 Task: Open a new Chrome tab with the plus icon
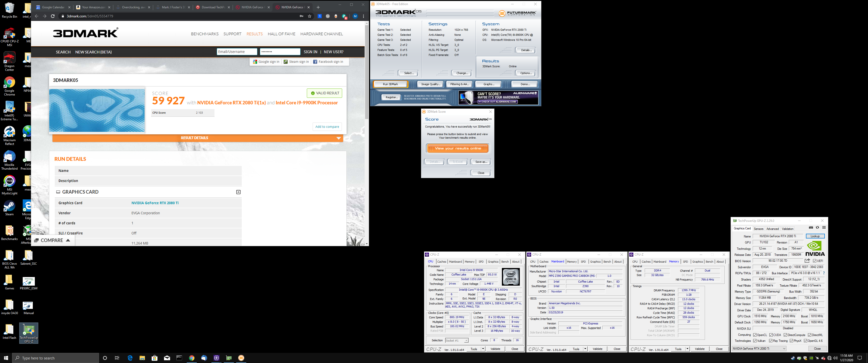point(318,7)
